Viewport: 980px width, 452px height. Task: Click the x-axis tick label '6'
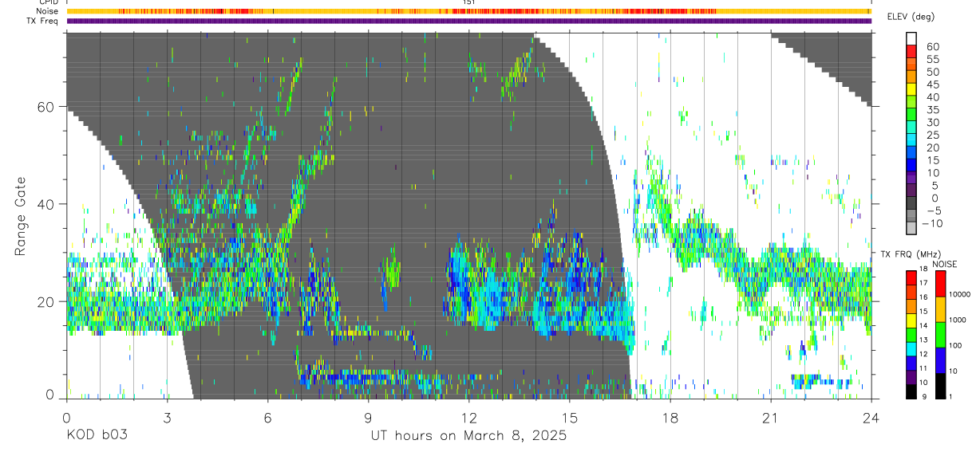click(x=267, y=417)
